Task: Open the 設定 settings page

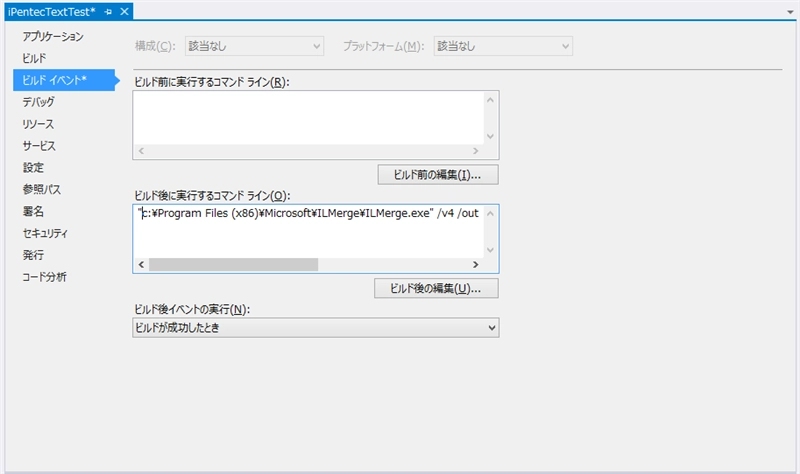Action: click(33, 167)
